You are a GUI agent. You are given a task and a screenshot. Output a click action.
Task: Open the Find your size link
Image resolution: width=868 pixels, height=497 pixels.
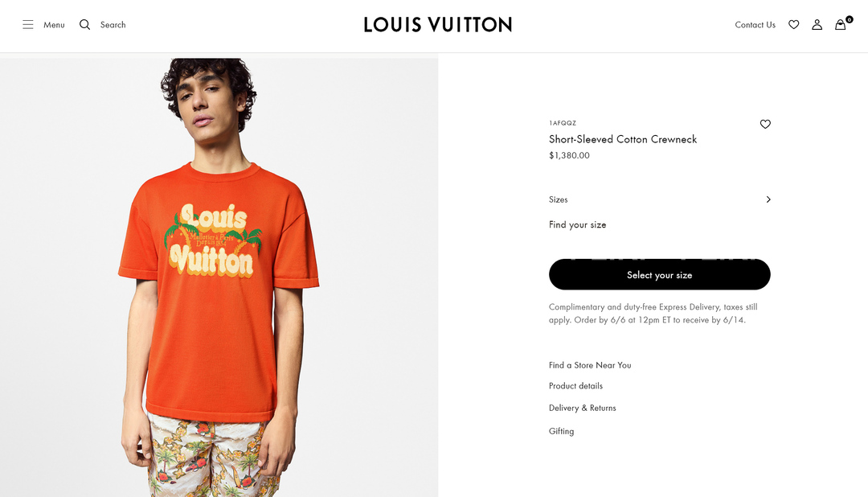[x=577, y=225]
